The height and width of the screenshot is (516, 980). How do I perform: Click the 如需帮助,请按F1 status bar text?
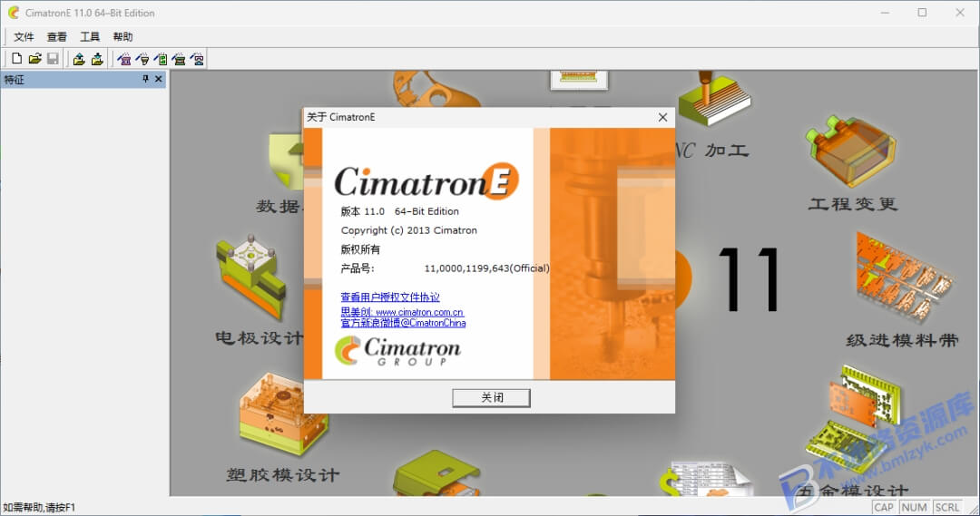click(x=39, y=507)
